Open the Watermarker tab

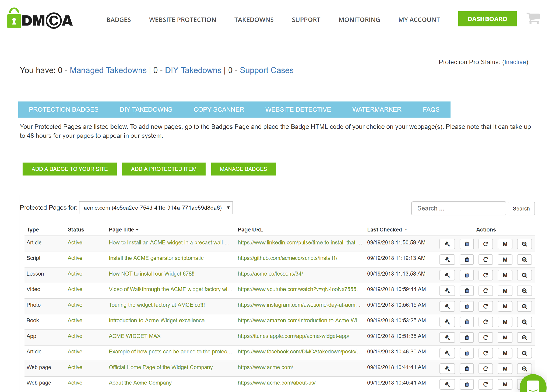pyautogui.click(x=377, y=109)
